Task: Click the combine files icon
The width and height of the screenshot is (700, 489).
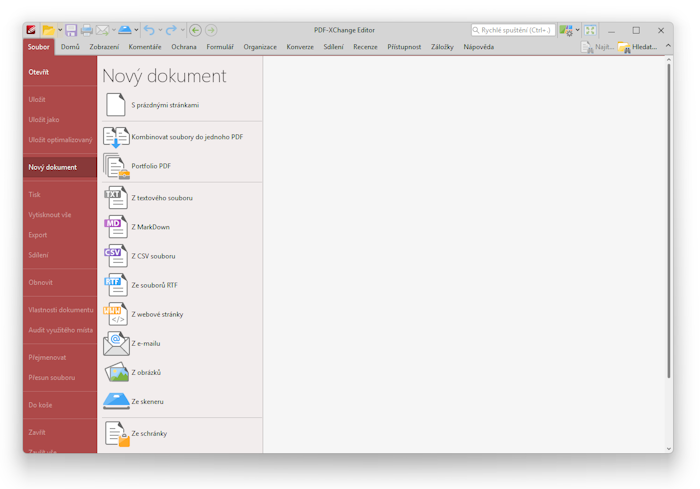Action: pyautogui.click(x=116, y=137)
